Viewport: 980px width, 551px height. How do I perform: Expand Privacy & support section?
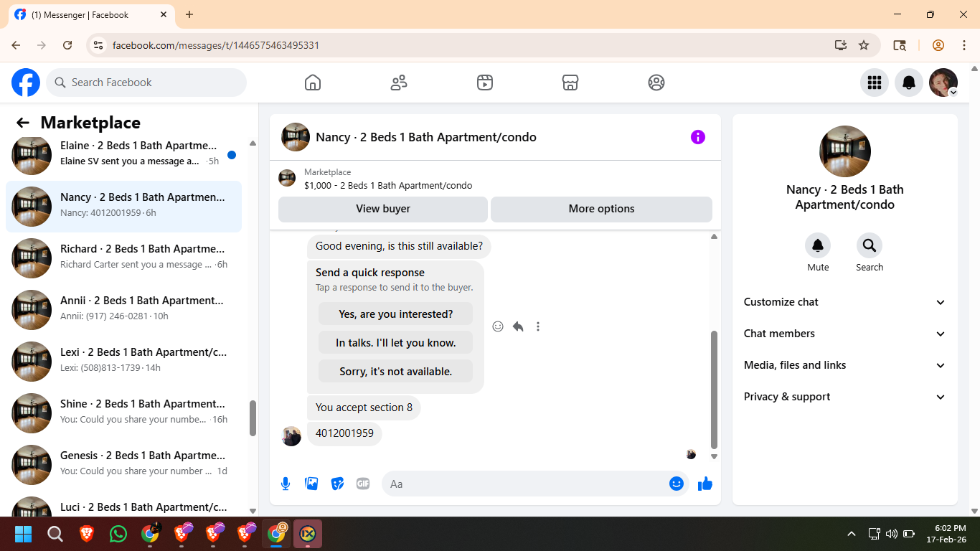845,397
